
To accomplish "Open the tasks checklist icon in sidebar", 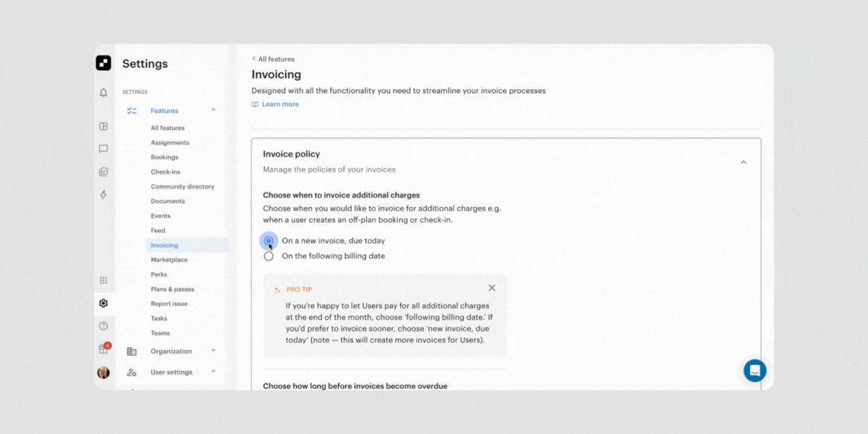I will click(x=103, y=171).
